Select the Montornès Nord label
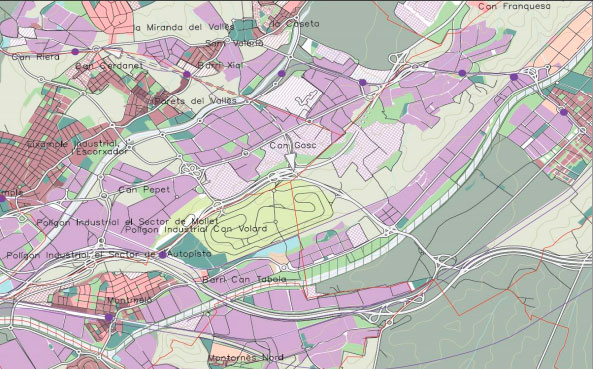 pyautogui.click(x=245, y=357)
